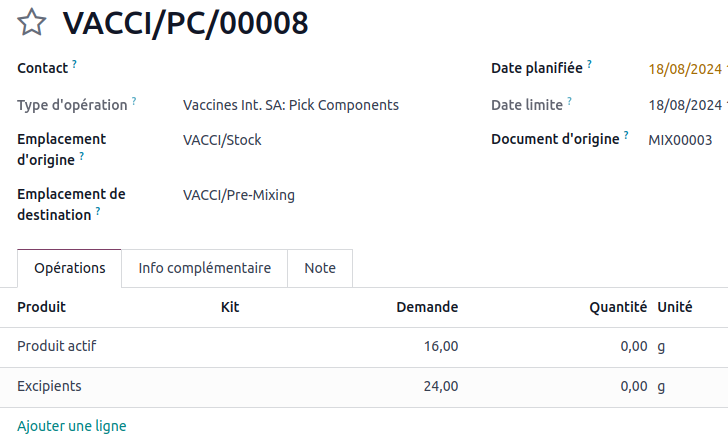Show Date planifiée help tooltip
This screenshot has width=728, height=442.
[590, 65]
